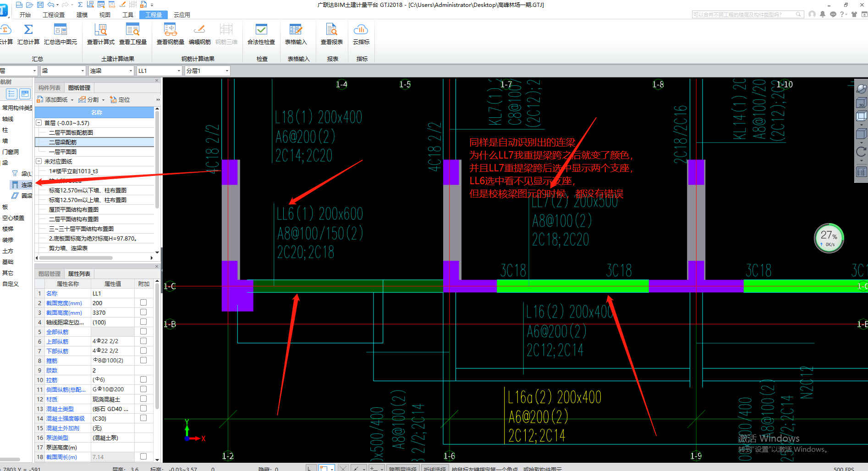Open the 添加图纸 dropdown arrow
The image size is (868, 471).
point(72,100)
